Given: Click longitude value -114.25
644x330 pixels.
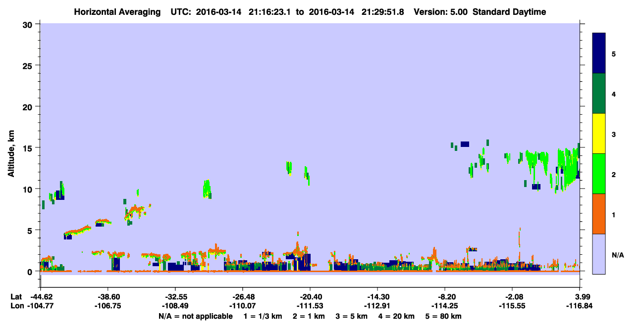Looking at the screenshot, I should [445, 306].
